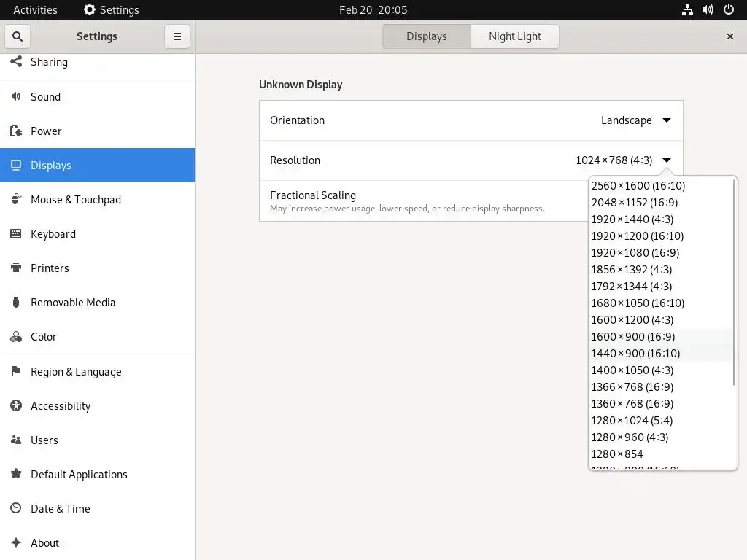Open Printers settings label
The height and width of the screenshot is (560, 747).
tap(50, 268)
